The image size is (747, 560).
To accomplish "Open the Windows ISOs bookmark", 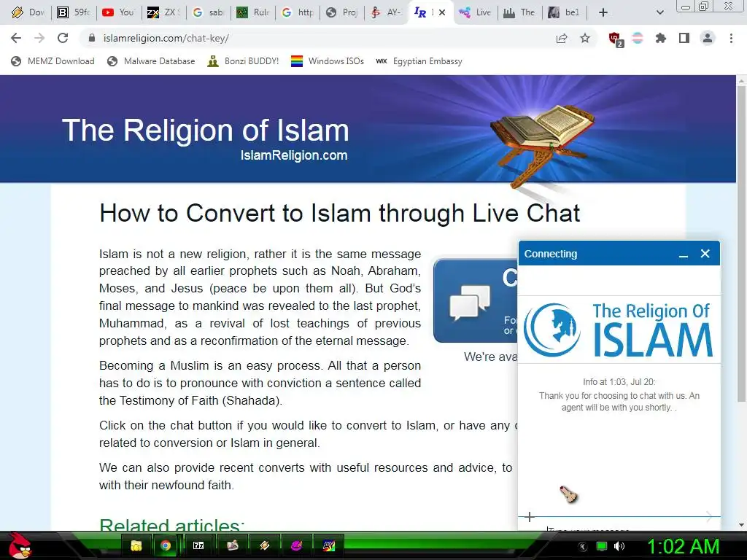I will [328, 61].
